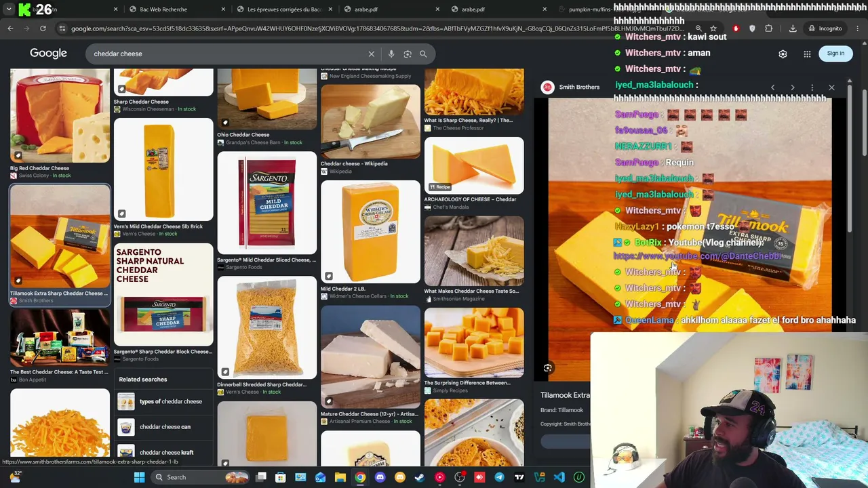This screenshot has height=488, width=868.
Task: Open Telegram from the taskbar
Action: [x=499, y=477]
